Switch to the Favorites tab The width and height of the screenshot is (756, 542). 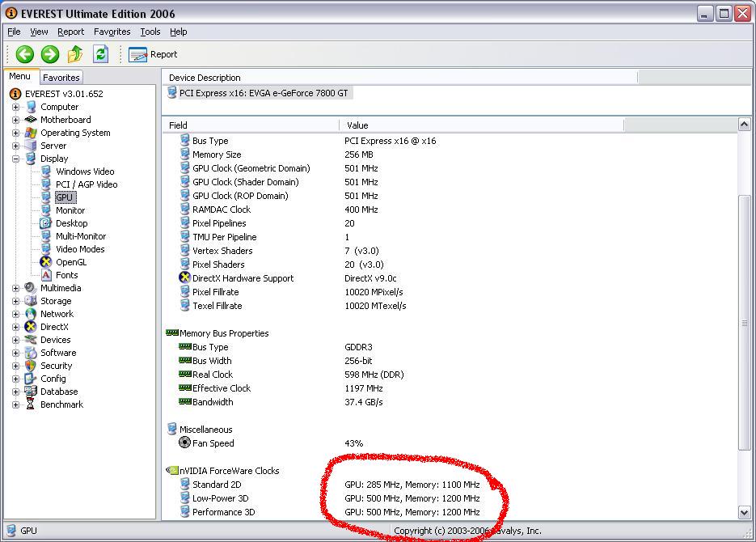[61, 78]
